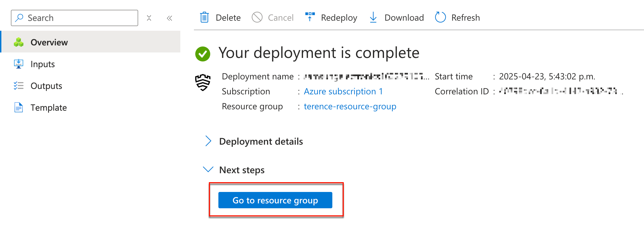Clear search with the X icon
The width and height of the screenshot is (644, 236).
tap(149, 18)
